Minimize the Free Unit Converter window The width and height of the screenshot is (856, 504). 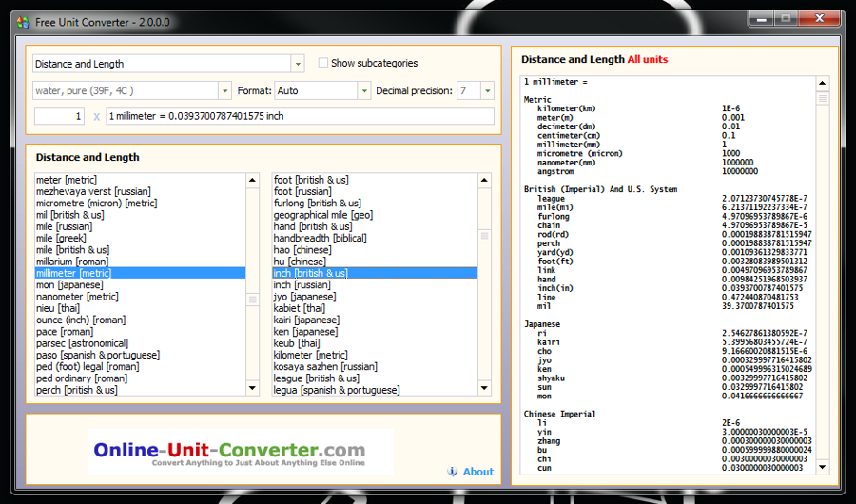point(761,18)
